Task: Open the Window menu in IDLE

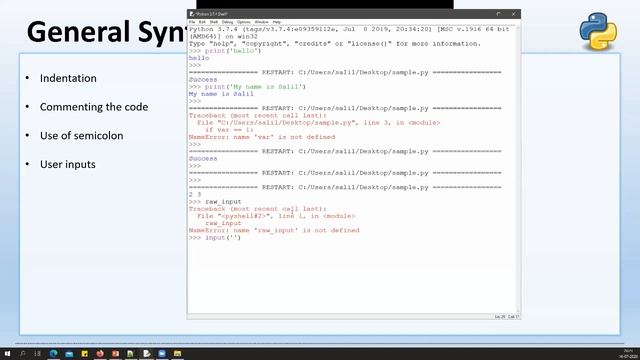Action: [x=262, y=22]
